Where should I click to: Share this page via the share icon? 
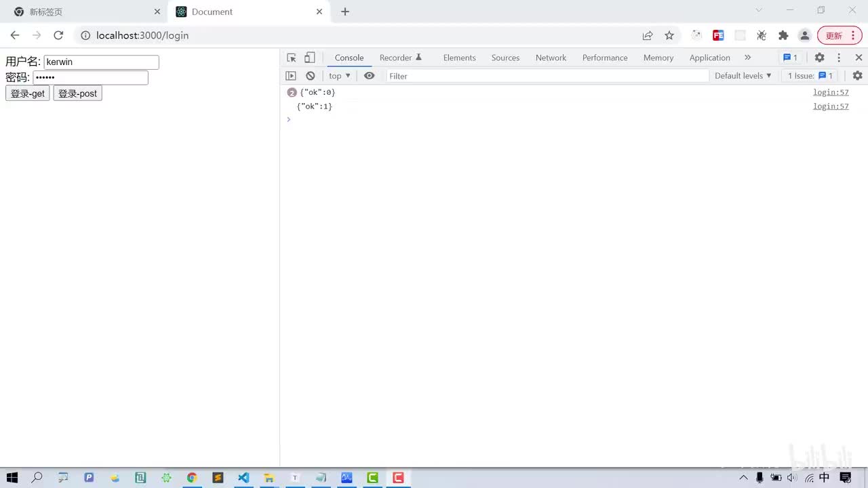point(648,35)
